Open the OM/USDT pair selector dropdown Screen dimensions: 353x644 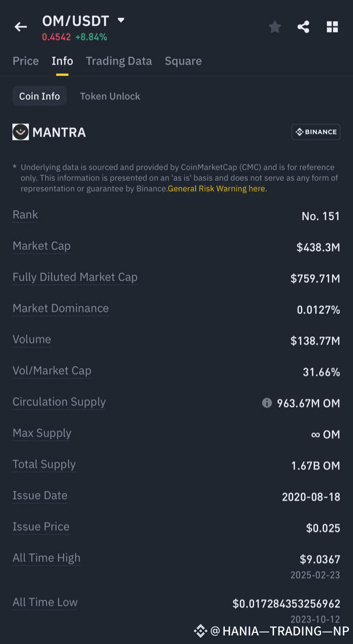pyautogui.click(x=121, y=21)
